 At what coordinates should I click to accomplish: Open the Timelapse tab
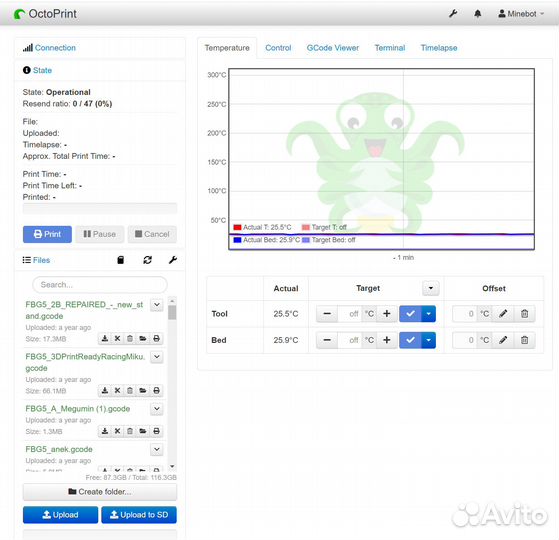pos(439,48)
